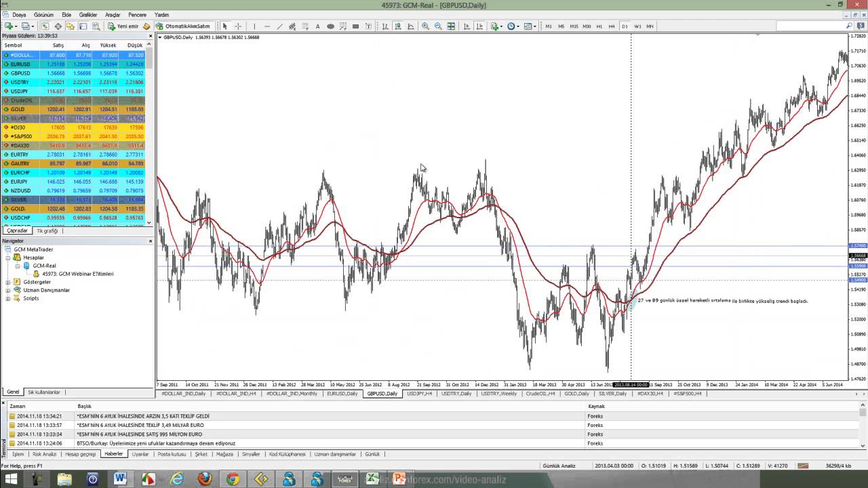Click the new chart toolbar icon

tap(9, 26)
